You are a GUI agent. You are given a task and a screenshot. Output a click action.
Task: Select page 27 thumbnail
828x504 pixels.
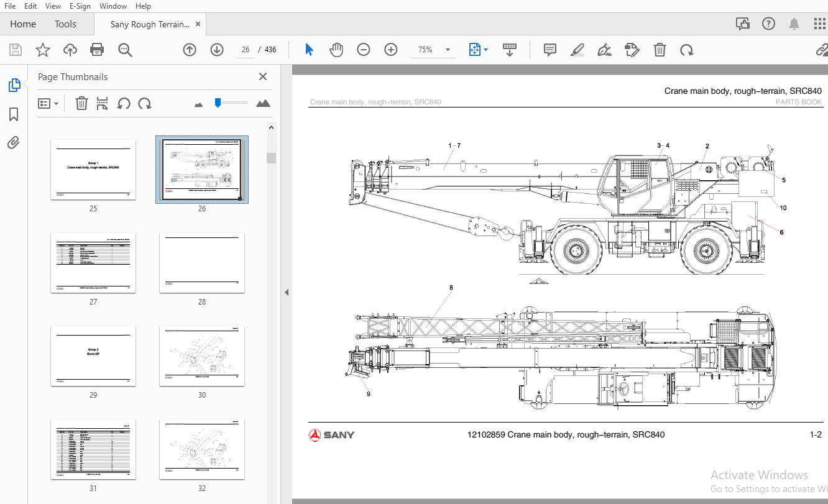(x=93, y=263)
